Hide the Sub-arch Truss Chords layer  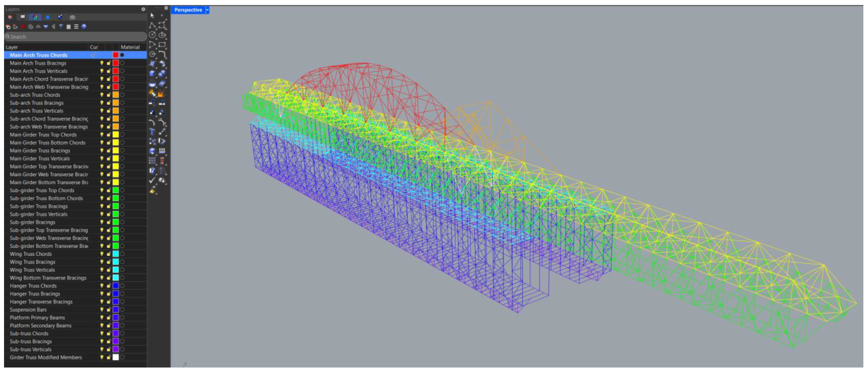[101, 95]
